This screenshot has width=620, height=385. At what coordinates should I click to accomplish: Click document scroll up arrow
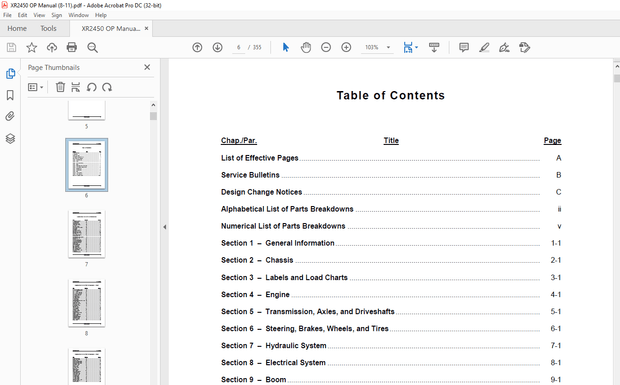[617, 67]
